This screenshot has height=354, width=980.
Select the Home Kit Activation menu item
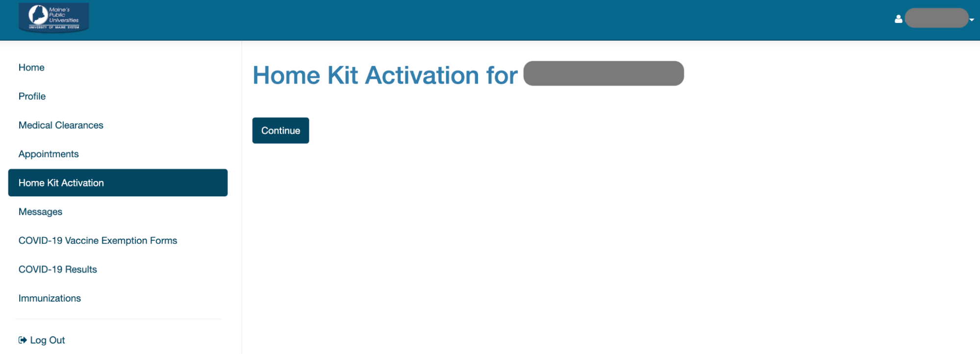[118, 183]
